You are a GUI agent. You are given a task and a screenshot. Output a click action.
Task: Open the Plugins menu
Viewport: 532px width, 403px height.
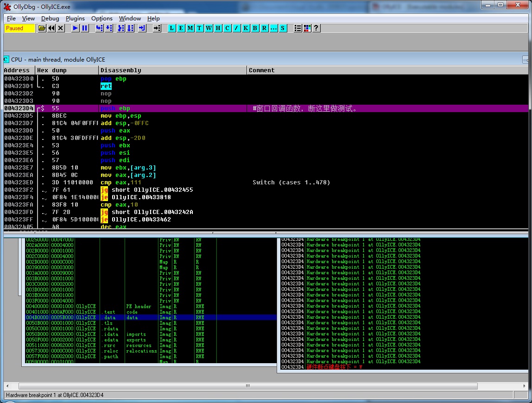75,19
